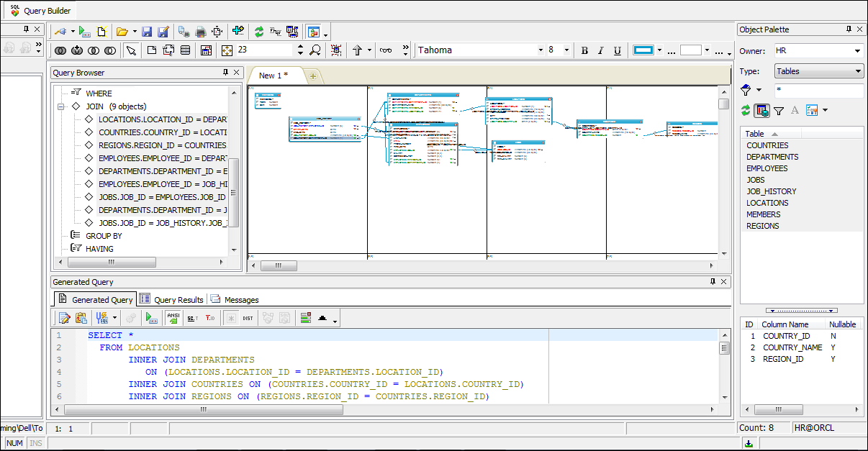
Task: Click the font size stepper up arrow
Action: (300, 46)
